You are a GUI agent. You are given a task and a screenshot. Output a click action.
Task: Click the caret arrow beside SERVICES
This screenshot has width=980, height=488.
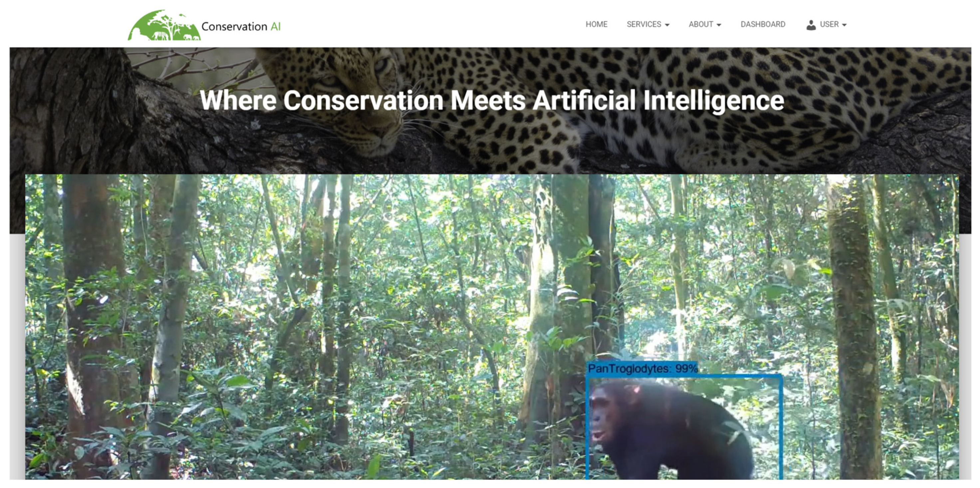667,25
